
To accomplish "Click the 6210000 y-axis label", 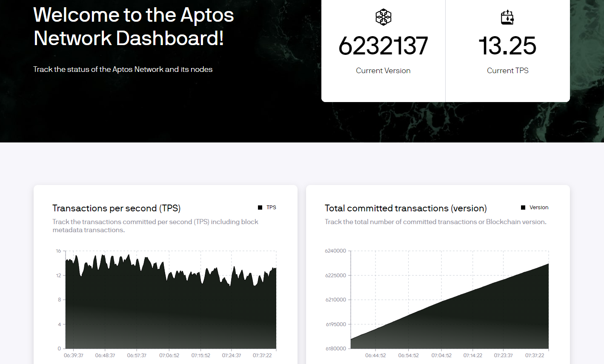I will 335,300.
